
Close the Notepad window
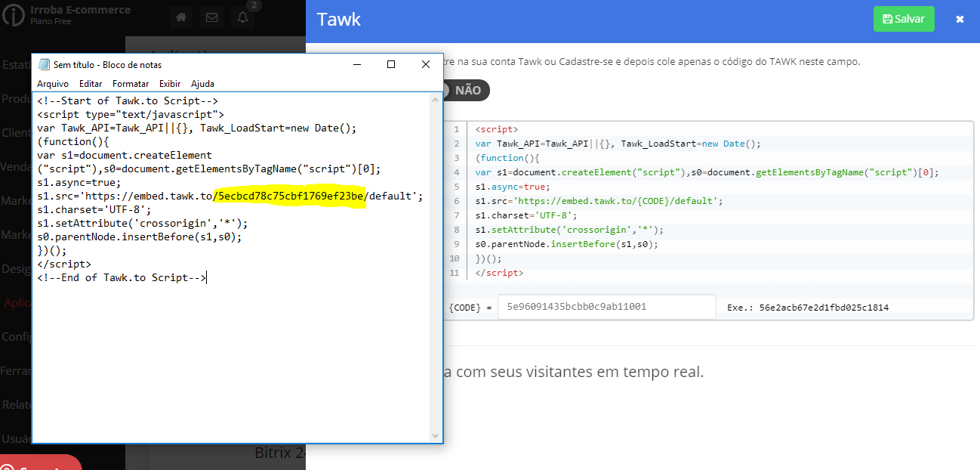point(426,65)
